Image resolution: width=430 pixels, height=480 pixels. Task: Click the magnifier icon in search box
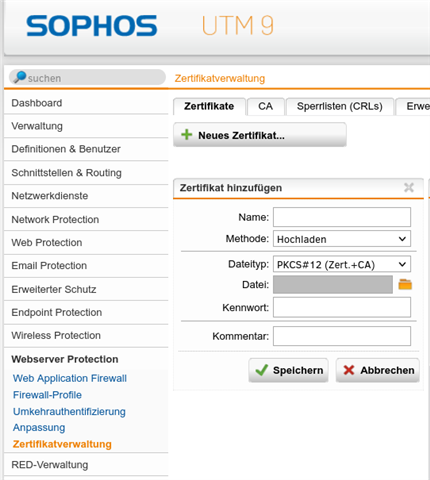coord(20,77)
